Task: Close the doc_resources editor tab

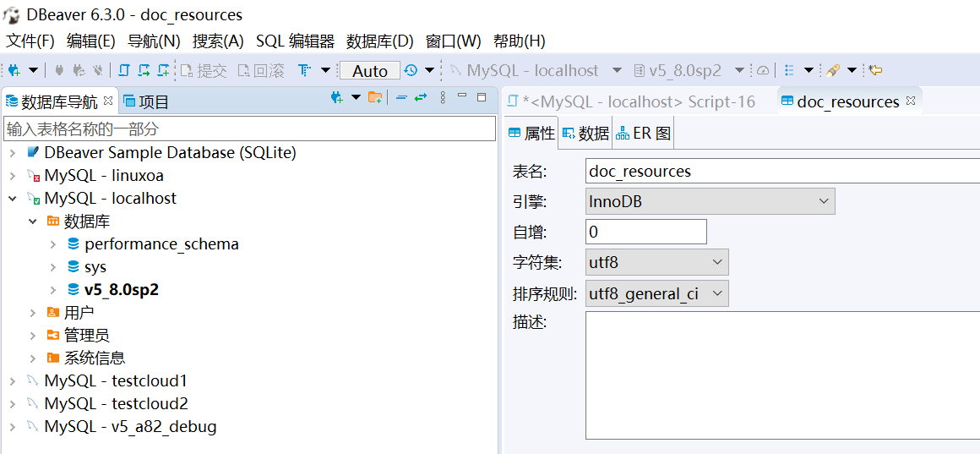Action: click(911, 100)
